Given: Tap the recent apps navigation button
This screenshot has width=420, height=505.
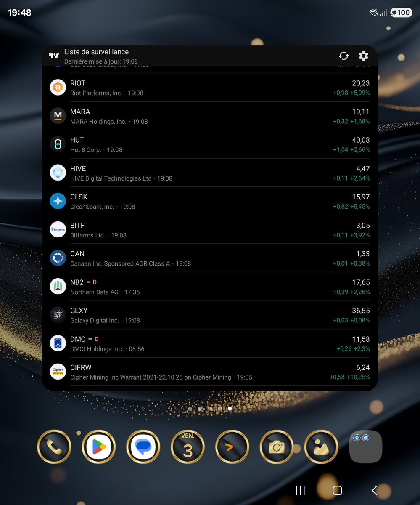Looking at the screenshot, I should 300,490.
